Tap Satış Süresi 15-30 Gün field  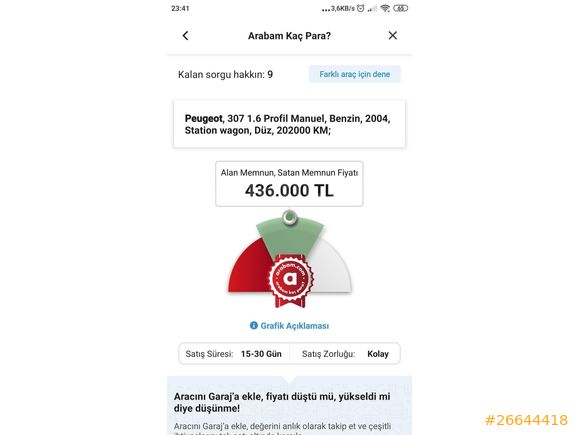click(x=234, y=354)
